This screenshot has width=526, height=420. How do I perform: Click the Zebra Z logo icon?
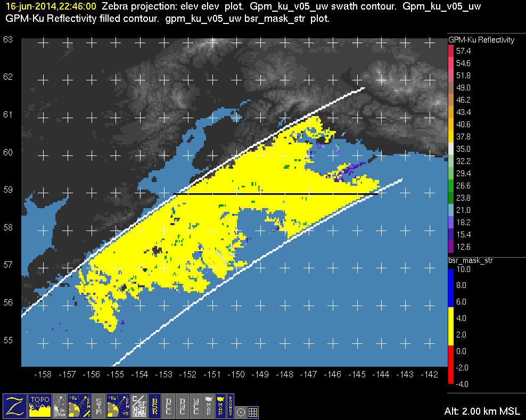15,406
